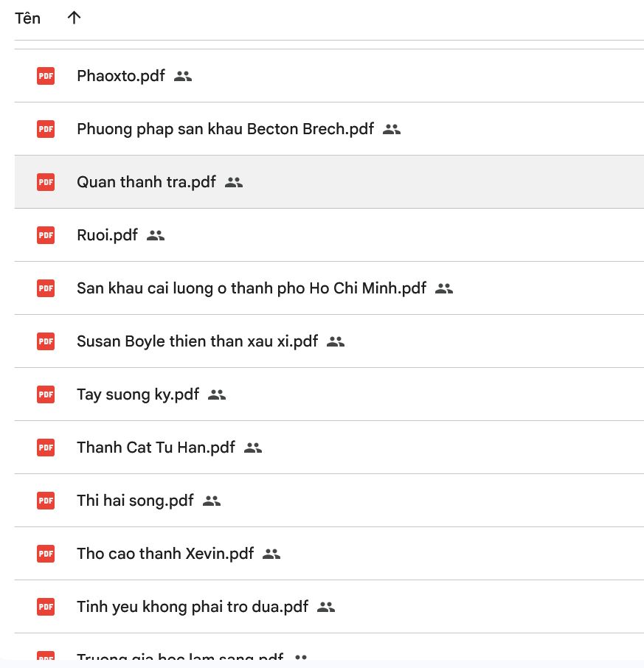The image size is (644, 668).
Task: Click the PDF icon beside Tay suong ky.pdf
Action: pyautogui.click(x=46, y=394)
